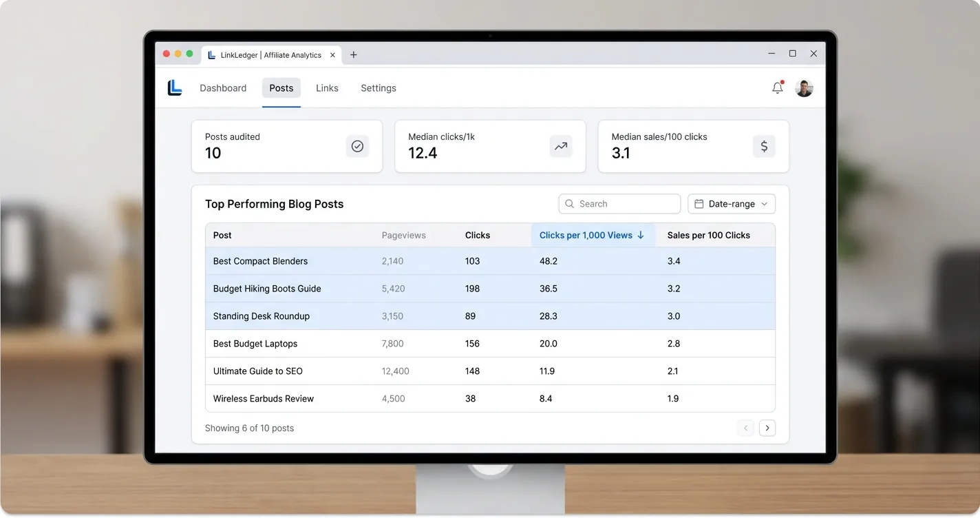Open the notifications bell
The width and height of the screenshot is (980, 518).
[778, 87]
